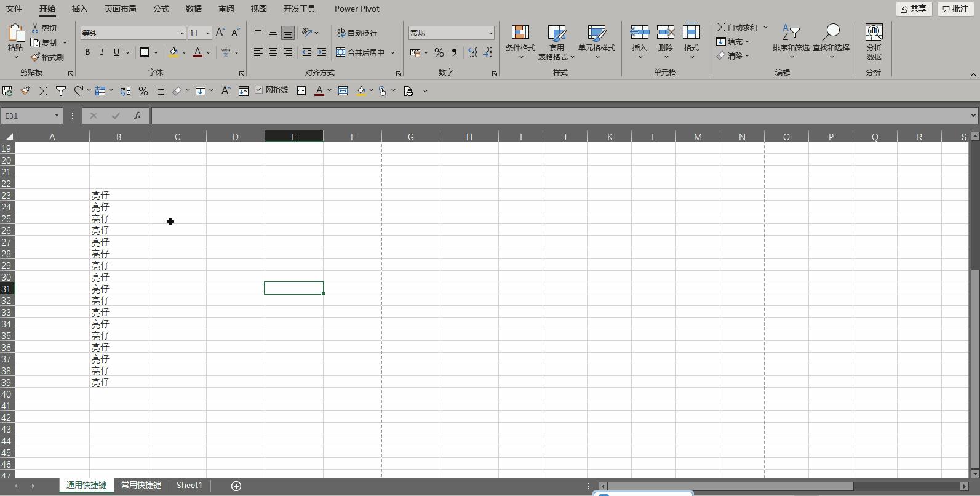
Task: Click the Comments (批注) button
Action: [955, 9]
